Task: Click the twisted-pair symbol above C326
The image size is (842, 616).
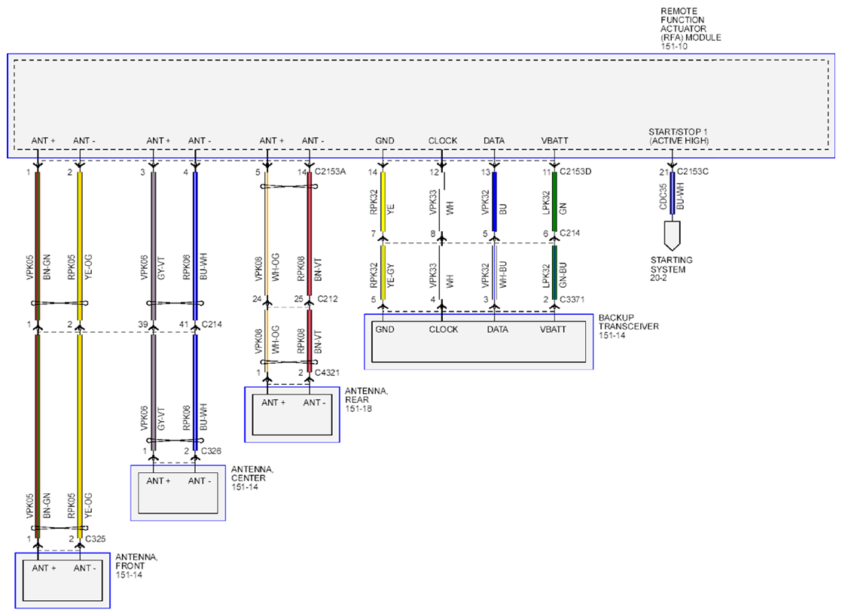Action: (174, 441)
